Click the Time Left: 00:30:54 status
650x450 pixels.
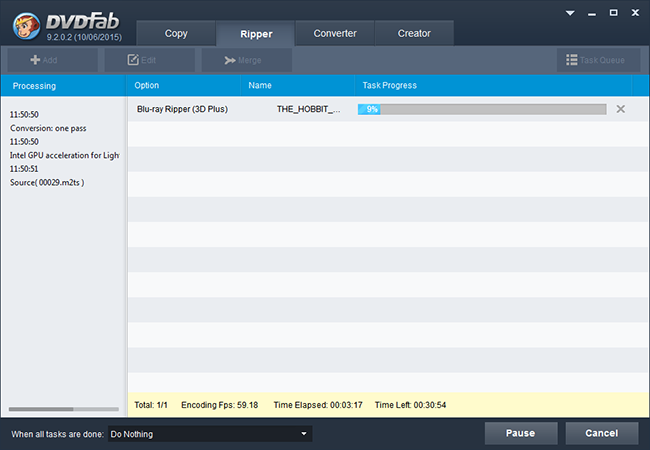410,405
